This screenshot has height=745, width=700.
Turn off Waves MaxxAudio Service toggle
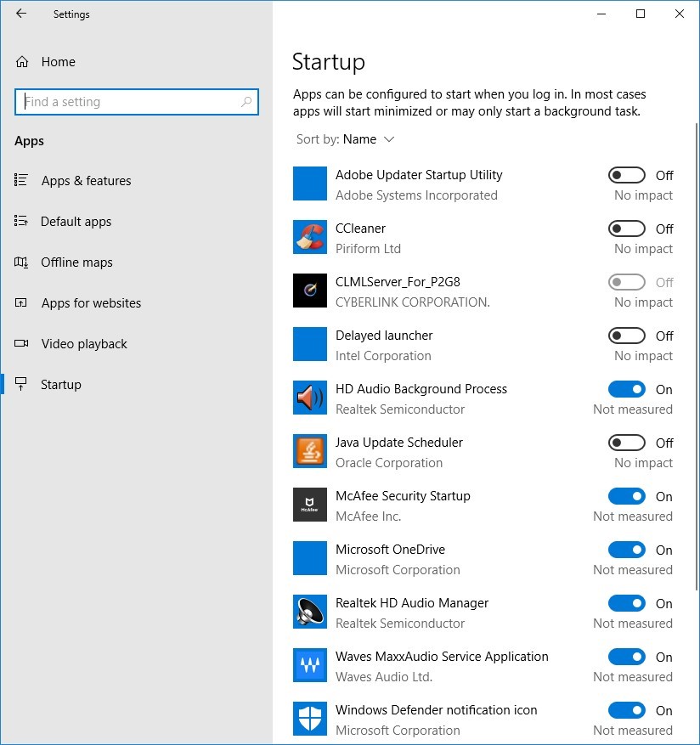point(627,658)
